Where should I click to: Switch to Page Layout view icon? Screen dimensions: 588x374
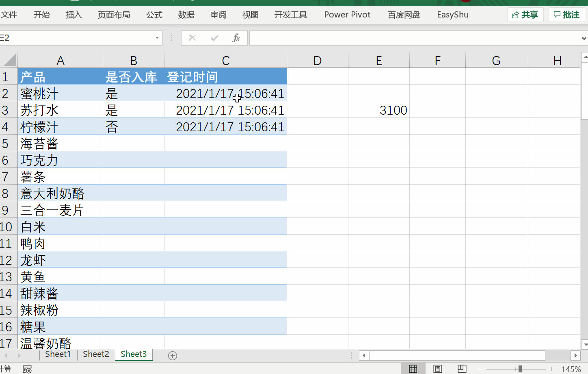click(438, 369)
